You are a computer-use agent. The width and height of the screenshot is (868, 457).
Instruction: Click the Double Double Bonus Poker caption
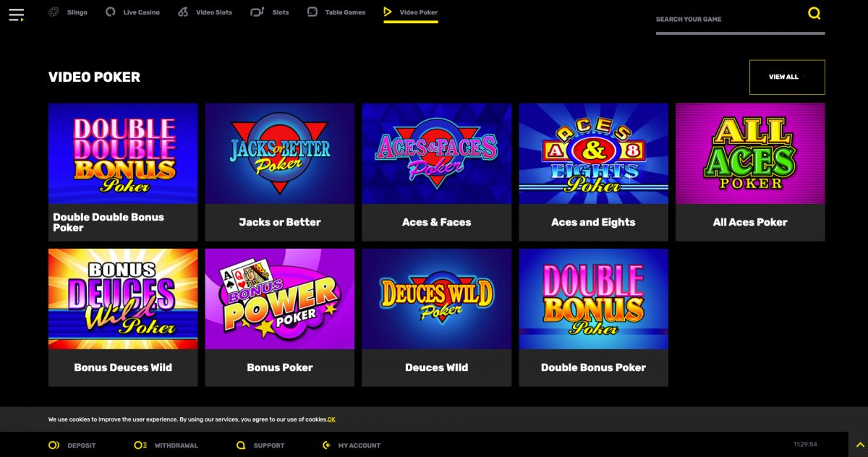(x=109, y=222)
